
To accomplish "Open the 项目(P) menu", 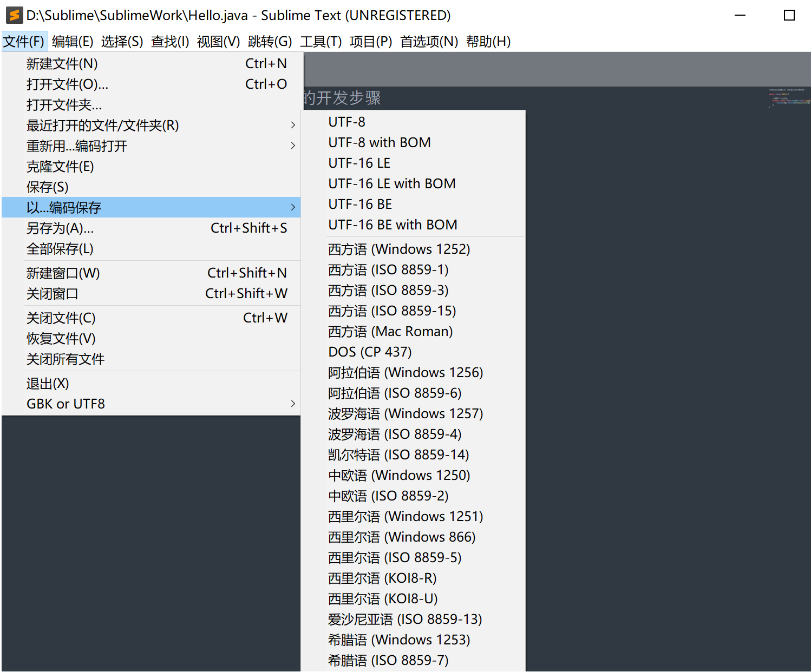I will (371, 41).
